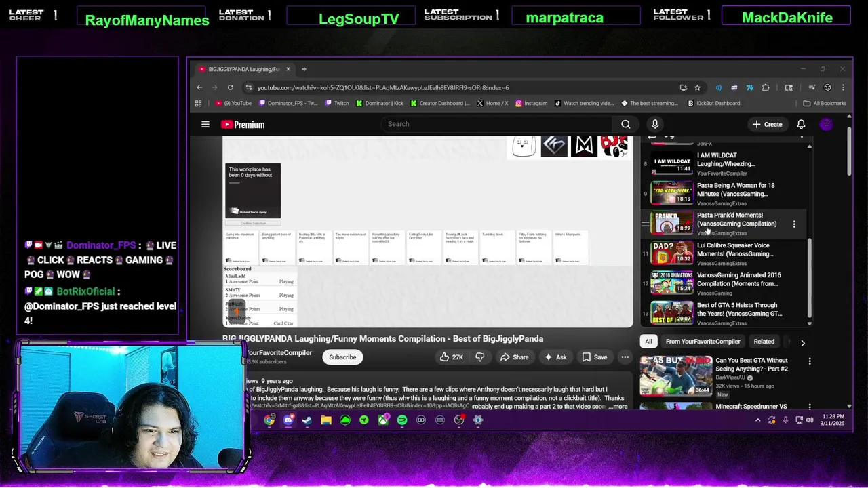Open options for Can You Beat GTA video
This screenshot has width=868, height=488.
point(809,361)
